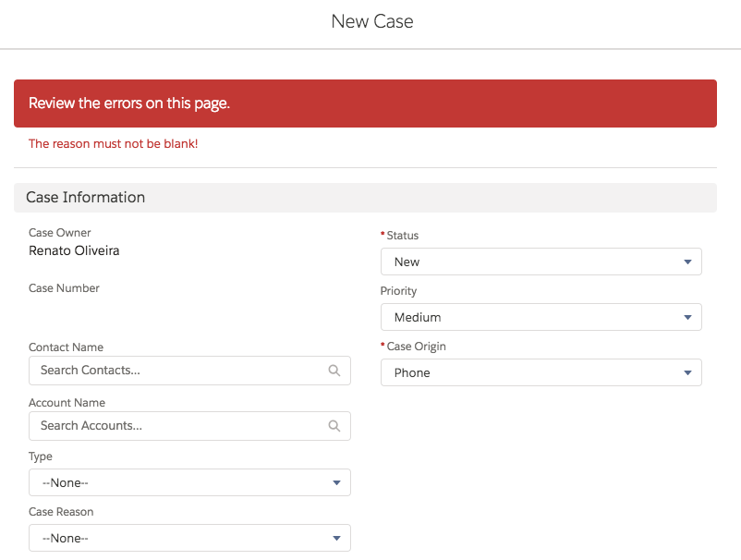Screen dimensions: 741x560
Task: Open the Priority picklist showing Medium
Action: coord(541,317)
